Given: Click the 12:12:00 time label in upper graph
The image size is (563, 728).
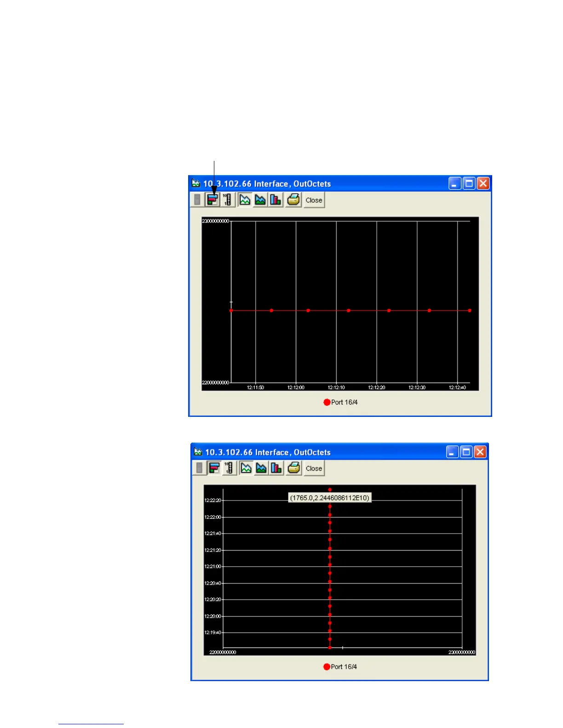Looking at the screenshot, I should [296, 387].
